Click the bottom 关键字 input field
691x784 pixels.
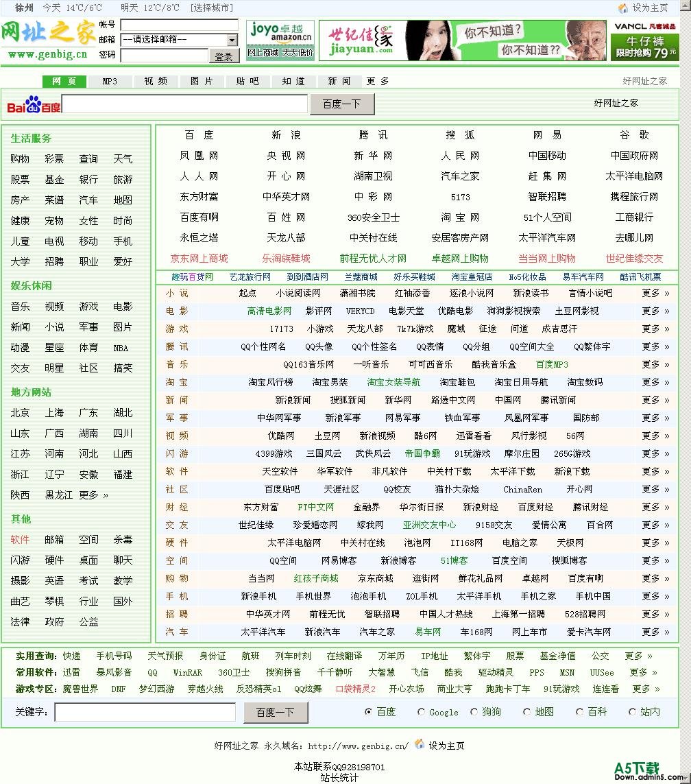[x=145, y=712]
